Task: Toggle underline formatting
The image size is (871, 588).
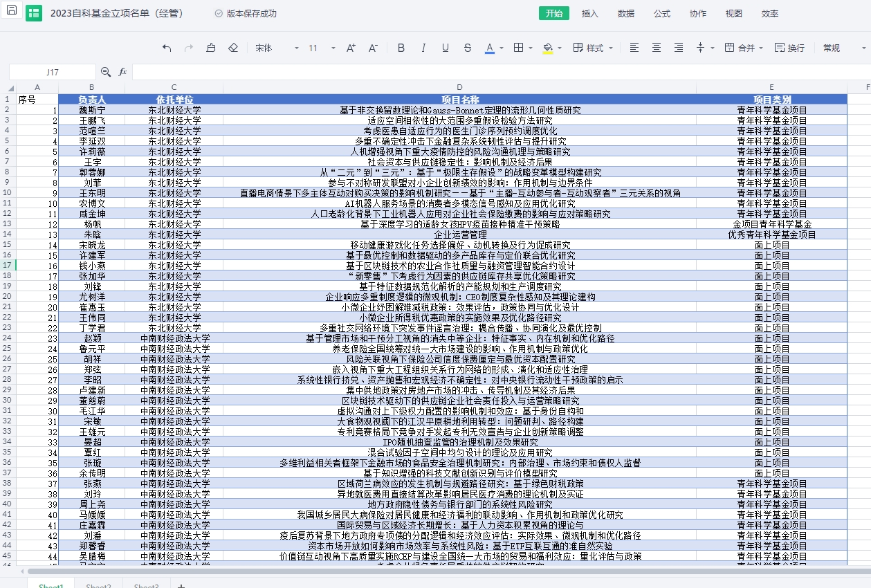Action: [x=446, y=48]
